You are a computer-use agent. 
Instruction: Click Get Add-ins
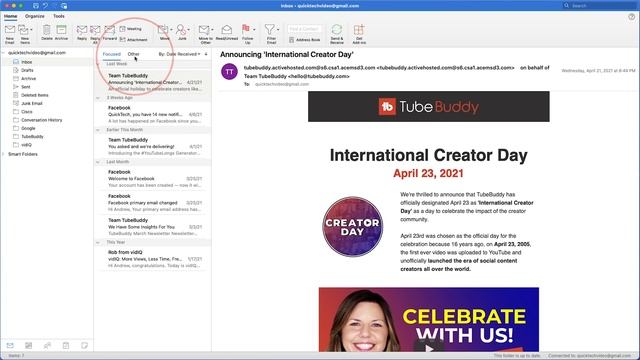tap(359, 34)
